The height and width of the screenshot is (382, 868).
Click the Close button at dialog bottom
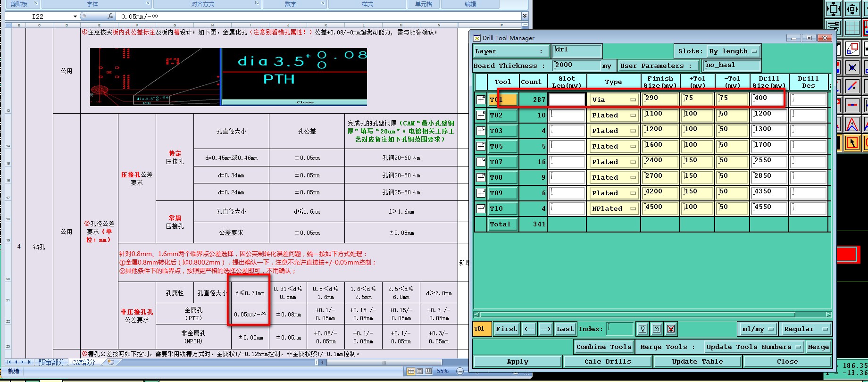click(787, 361)
